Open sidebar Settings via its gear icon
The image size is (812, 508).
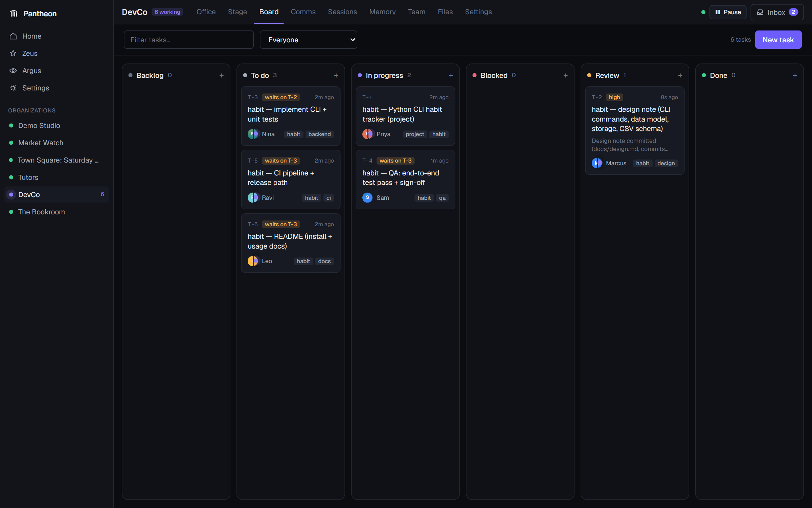point(13,88)
